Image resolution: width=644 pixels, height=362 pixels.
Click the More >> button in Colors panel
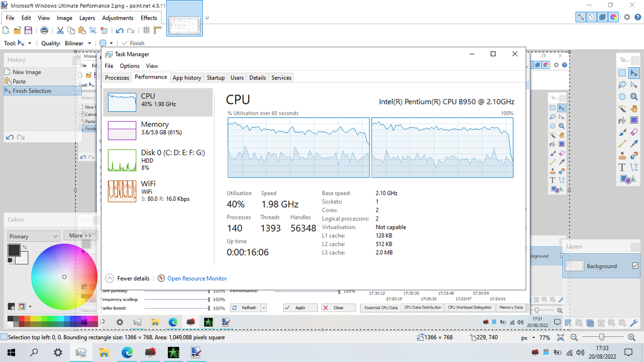(80, 236)
